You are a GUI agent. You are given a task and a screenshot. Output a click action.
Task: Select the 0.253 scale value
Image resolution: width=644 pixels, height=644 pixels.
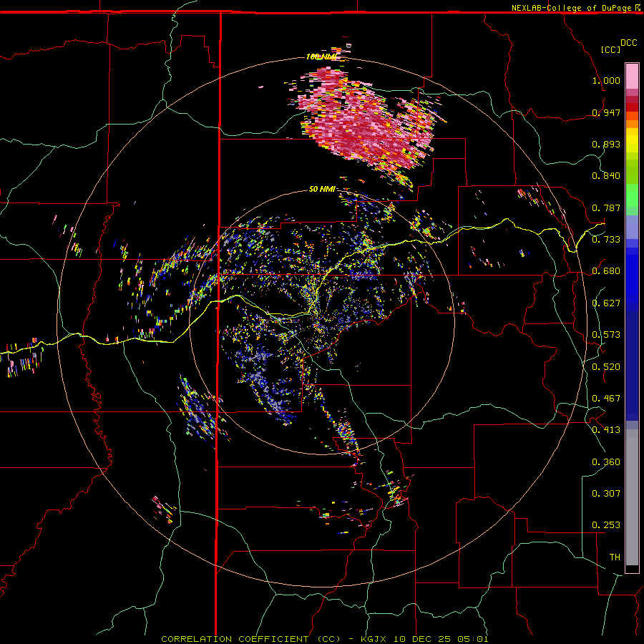point(606,525)
